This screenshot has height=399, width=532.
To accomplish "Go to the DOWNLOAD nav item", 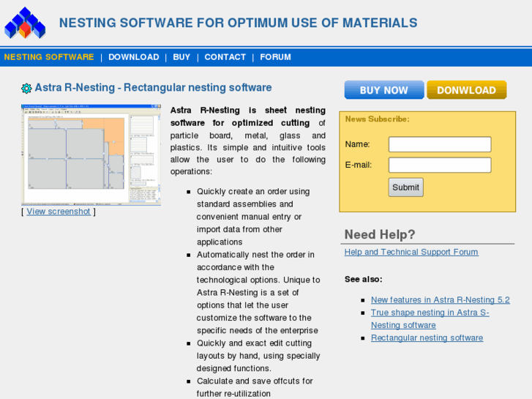I will 134,57.
